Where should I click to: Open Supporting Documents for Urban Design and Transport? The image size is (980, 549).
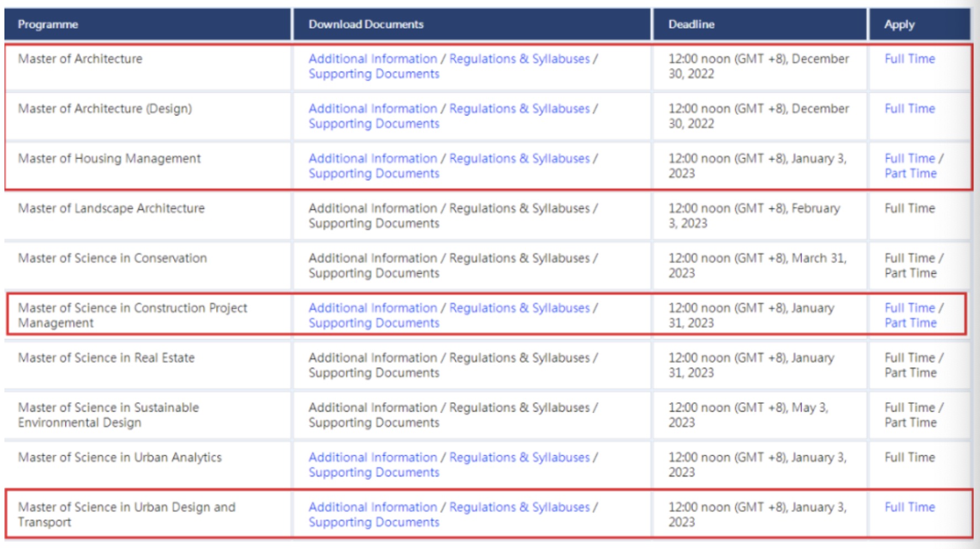373,522
